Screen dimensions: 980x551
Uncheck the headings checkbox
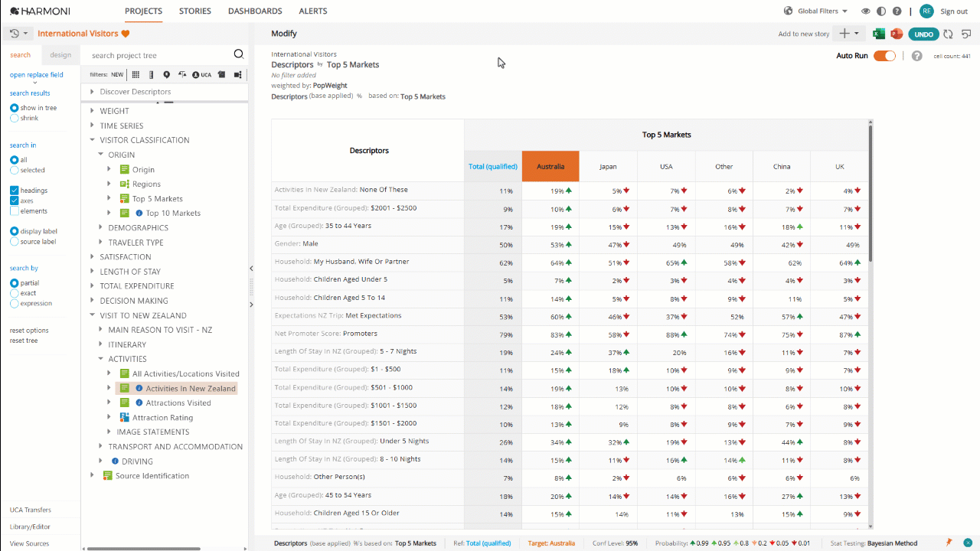tap(15, 190)
